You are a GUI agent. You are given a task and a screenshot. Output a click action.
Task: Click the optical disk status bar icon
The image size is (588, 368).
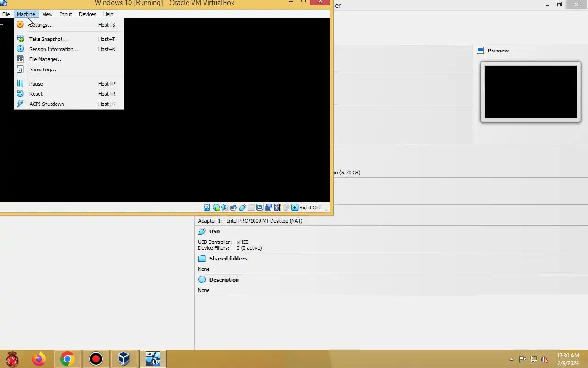tap(216, 207)
